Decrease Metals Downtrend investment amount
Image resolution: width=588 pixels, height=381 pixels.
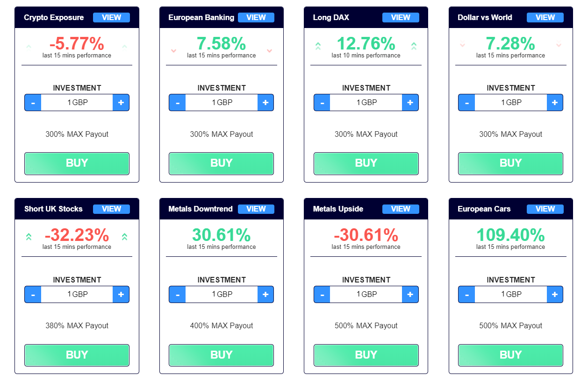tap(178, 294)
